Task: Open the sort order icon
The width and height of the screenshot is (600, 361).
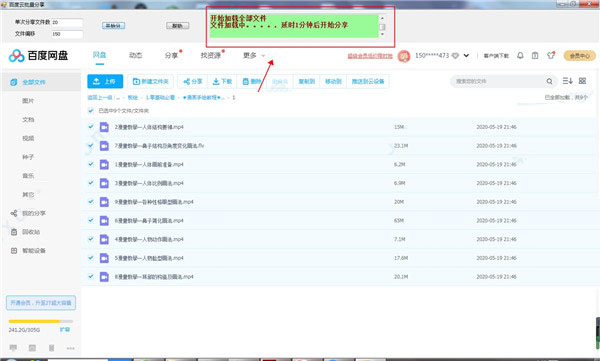Action: (567, 81)
